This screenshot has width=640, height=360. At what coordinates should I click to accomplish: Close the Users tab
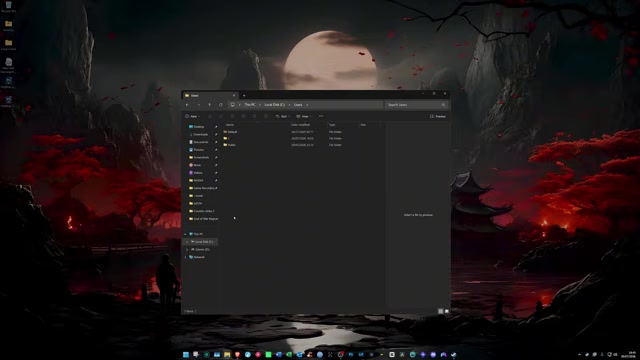click(234, 96)
